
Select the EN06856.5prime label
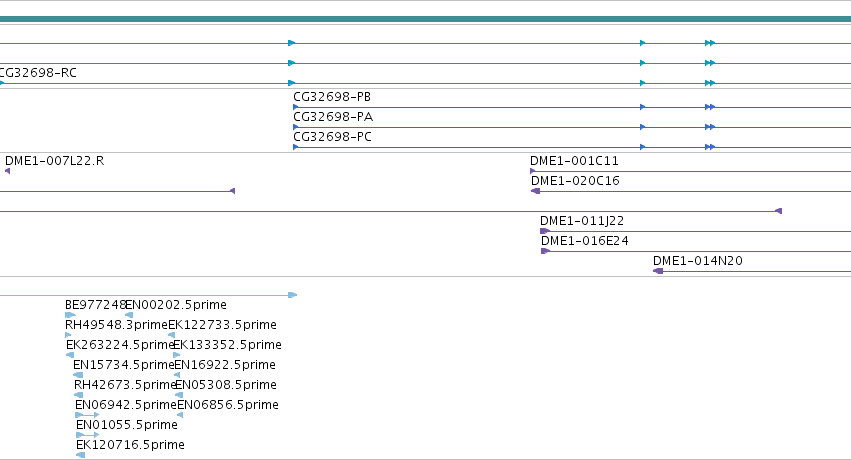(x=228, y=405)
